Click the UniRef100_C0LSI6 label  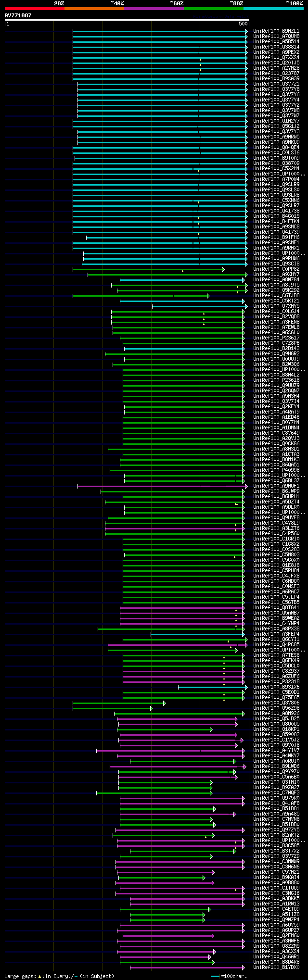coord(276,153)
